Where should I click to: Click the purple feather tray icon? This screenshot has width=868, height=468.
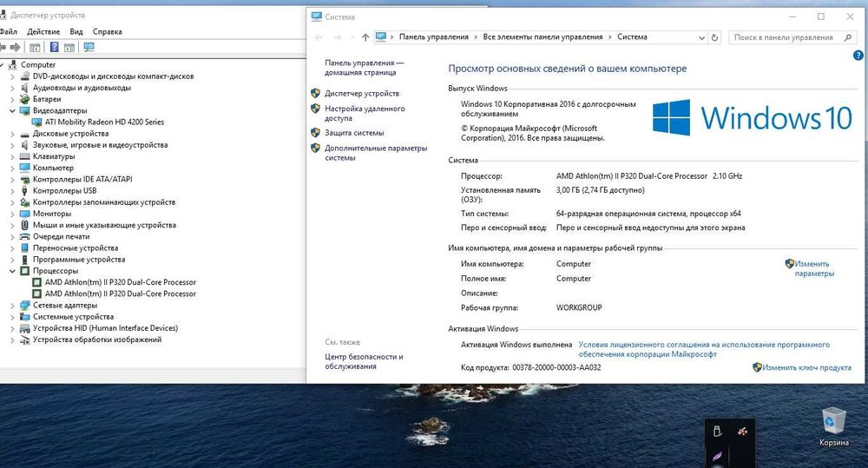point(717,457)
